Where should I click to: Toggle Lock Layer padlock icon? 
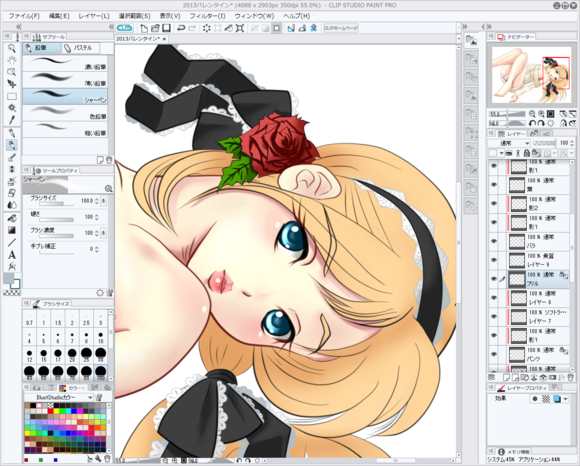tap(527, 153)
